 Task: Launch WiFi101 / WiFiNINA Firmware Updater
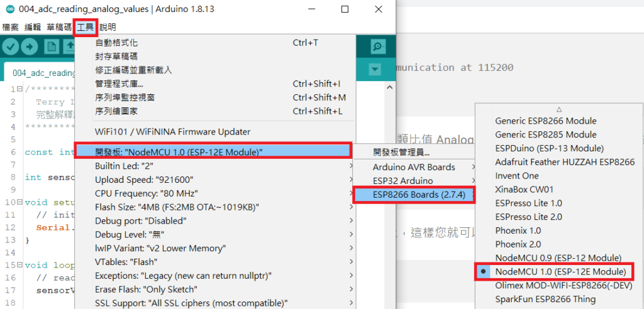tap(172, 132)
